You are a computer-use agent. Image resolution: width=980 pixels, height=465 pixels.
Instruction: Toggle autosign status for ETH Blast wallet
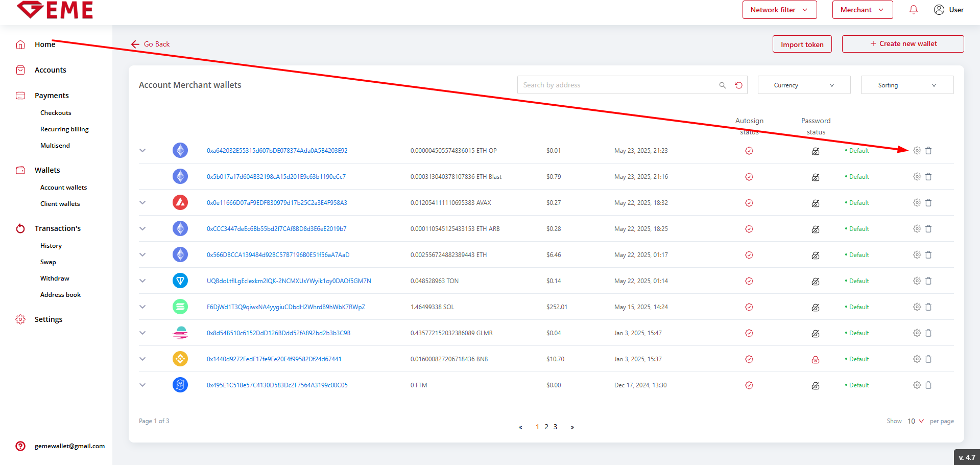pos(749,177)
